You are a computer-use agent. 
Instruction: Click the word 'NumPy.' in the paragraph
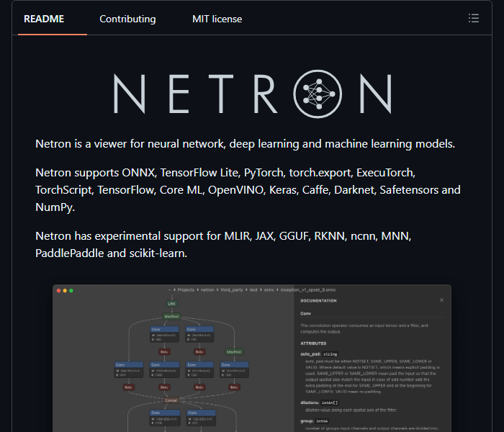(x=55, y=207)
